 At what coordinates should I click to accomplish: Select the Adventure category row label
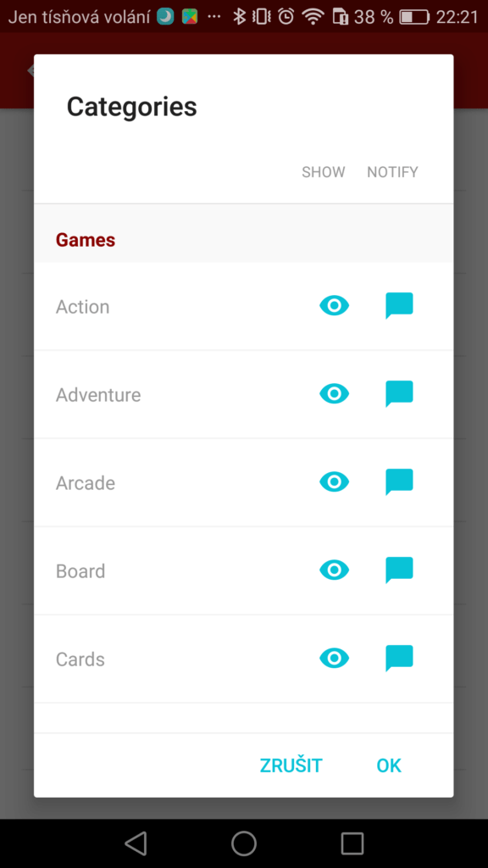(98, 395)
